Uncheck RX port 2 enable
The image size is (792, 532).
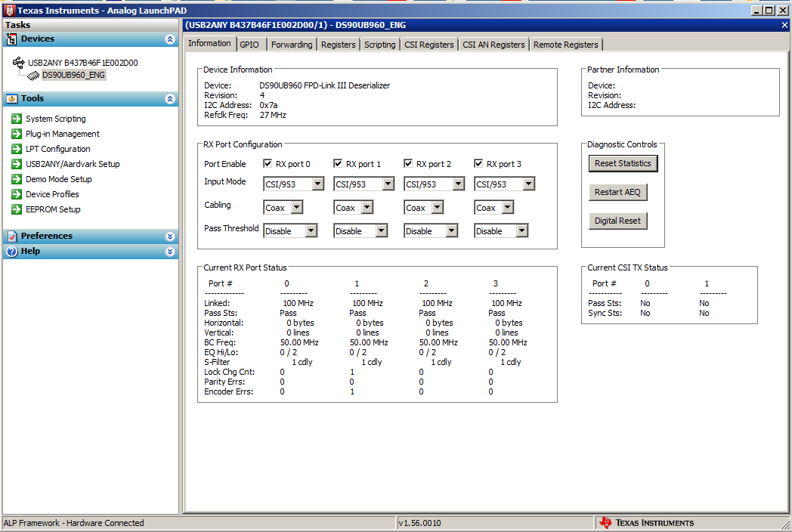[408, 163]
